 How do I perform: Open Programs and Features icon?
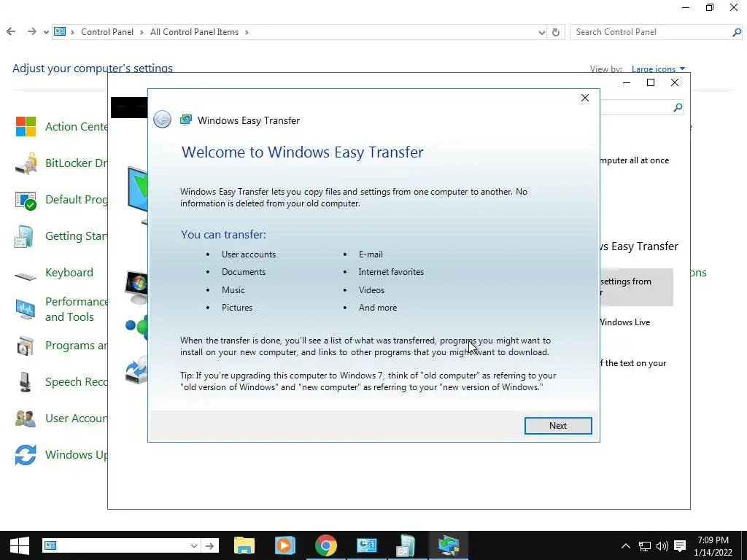[x=26, y=346]
